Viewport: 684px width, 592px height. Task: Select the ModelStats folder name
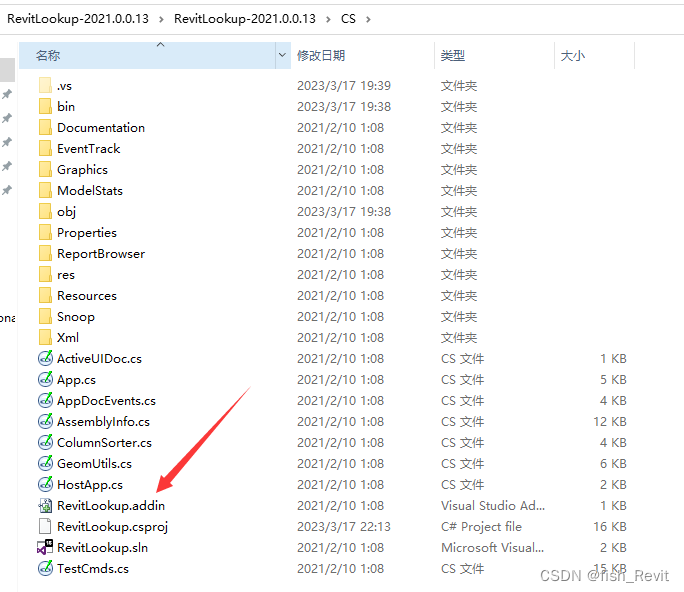[90, 190]
